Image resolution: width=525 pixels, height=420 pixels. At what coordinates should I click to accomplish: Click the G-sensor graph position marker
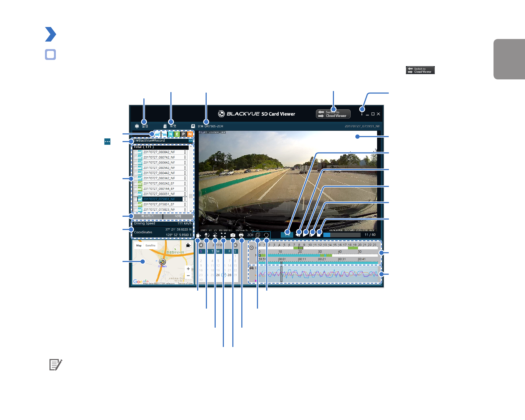281,274
